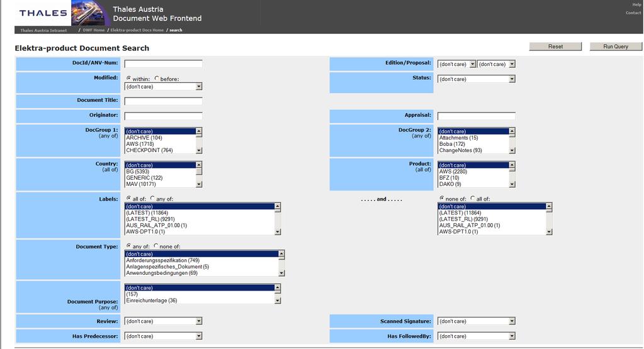Focus the Originator input field

click(x=163, y=116)
